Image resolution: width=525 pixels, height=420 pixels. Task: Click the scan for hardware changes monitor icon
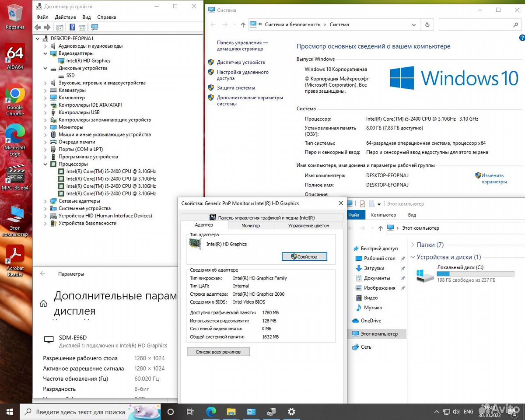click(x=94, y=27)
